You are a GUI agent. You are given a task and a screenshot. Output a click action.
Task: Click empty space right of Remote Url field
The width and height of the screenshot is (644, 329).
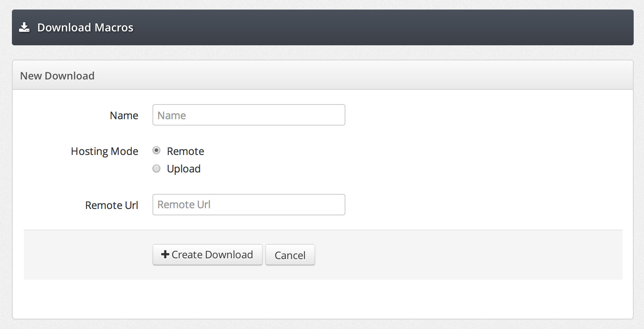pyautogui.click(x=476, y=205)
